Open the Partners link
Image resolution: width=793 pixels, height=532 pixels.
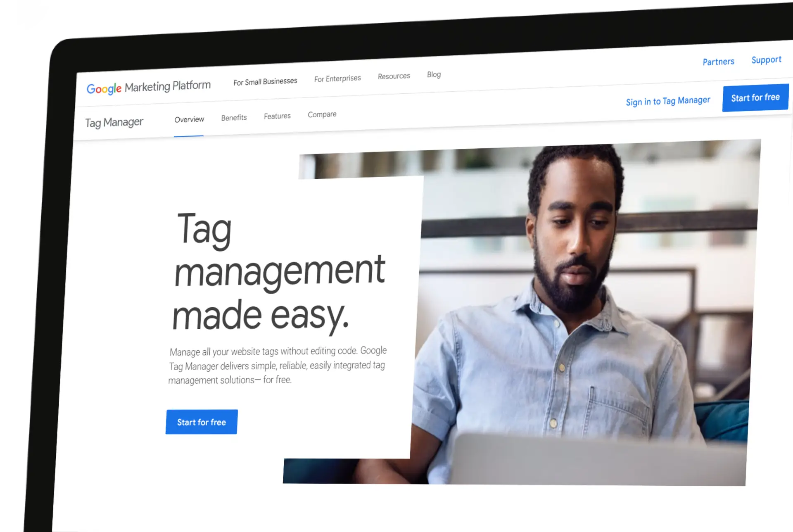(x=719, y=62)
